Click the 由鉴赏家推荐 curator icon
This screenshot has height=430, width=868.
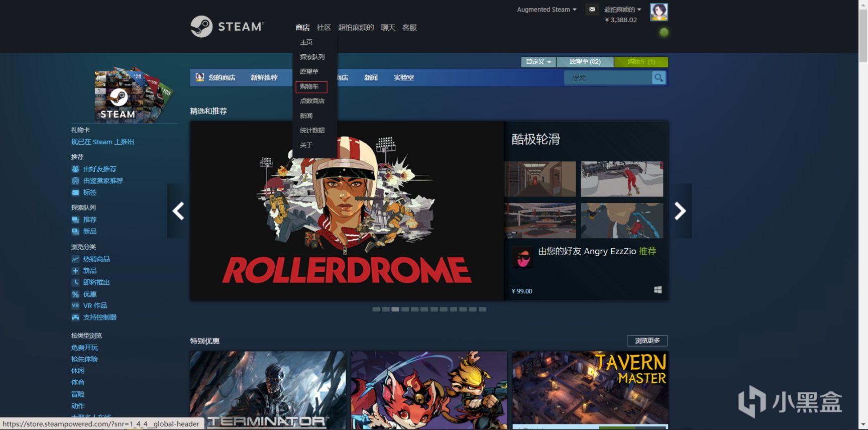click(75, 181)
